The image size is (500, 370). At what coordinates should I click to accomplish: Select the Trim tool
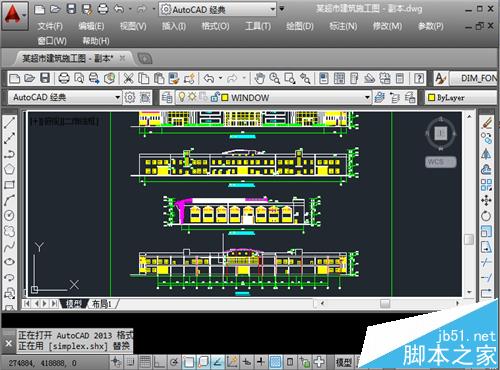[487, 262]
